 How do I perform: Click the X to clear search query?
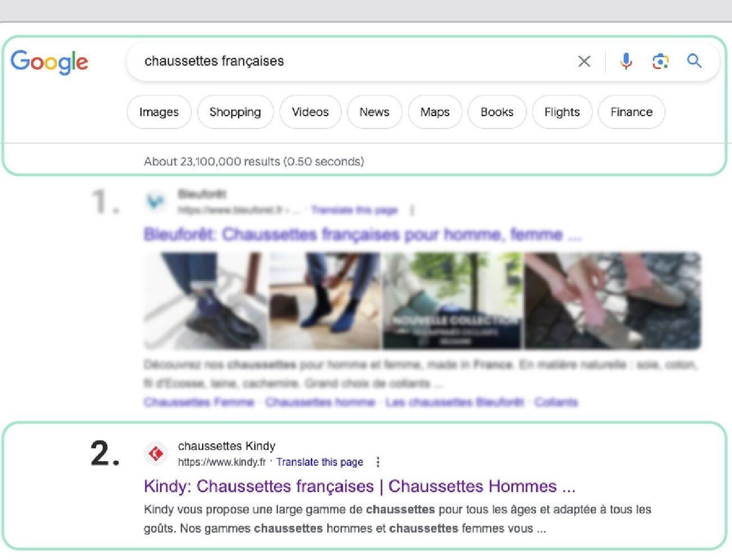(584, 62)
